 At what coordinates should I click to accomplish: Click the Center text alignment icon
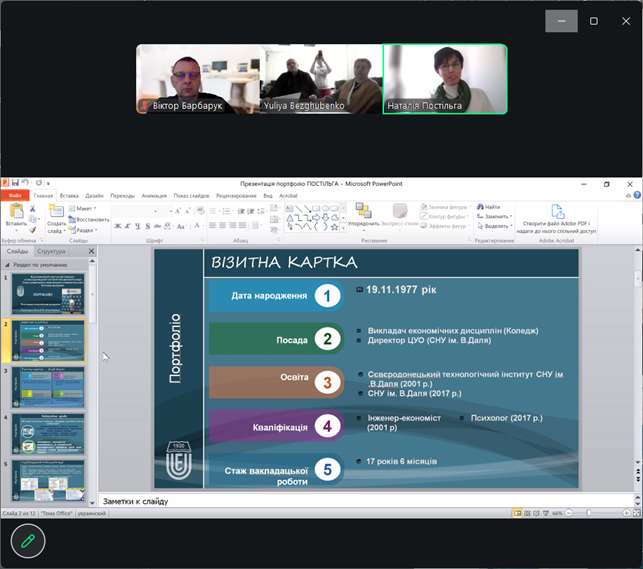click(x=223, y=225)
